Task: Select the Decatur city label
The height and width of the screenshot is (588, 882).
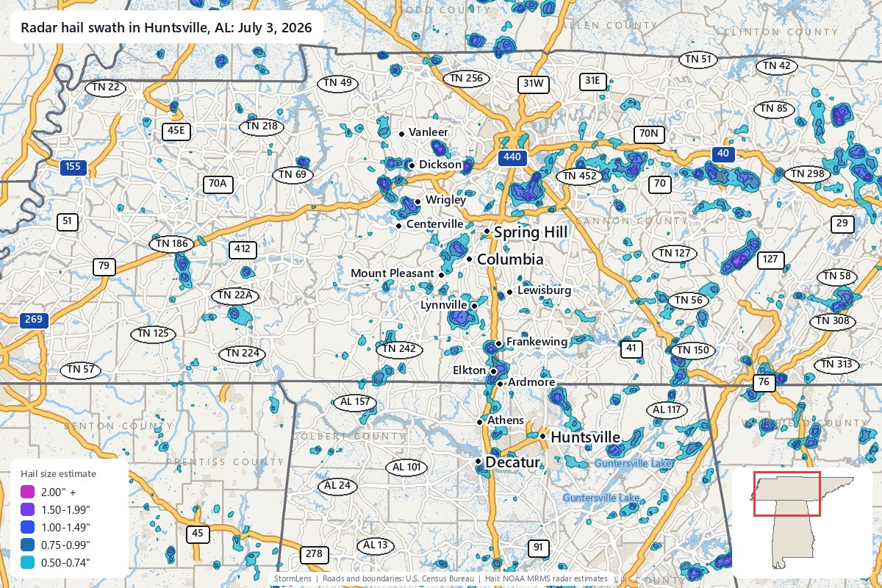Action: click(x=513, y=462)
